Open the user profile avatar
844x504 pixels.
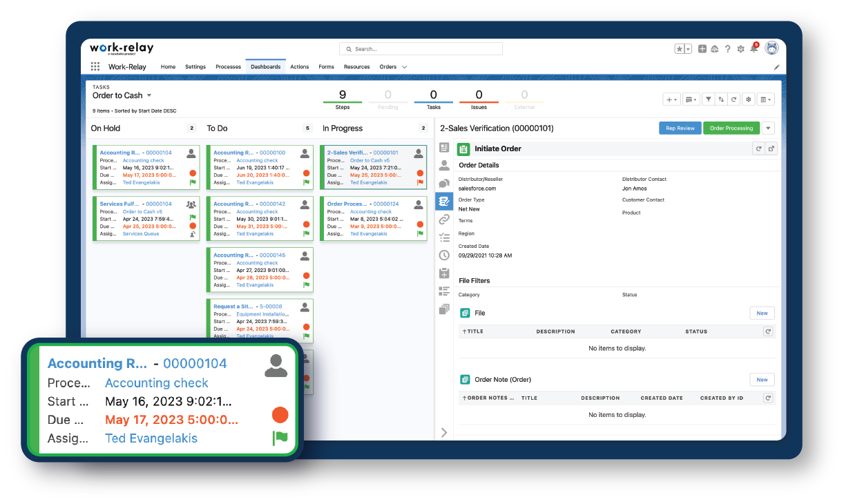pyautogui.click(x=771, y=48)
